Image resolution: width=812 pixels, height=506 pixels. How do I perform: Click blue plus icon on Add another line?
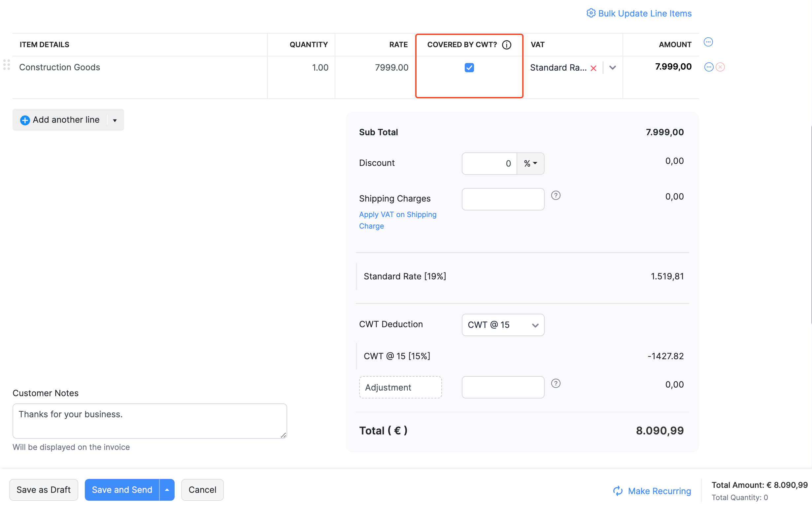click(25, 120)
